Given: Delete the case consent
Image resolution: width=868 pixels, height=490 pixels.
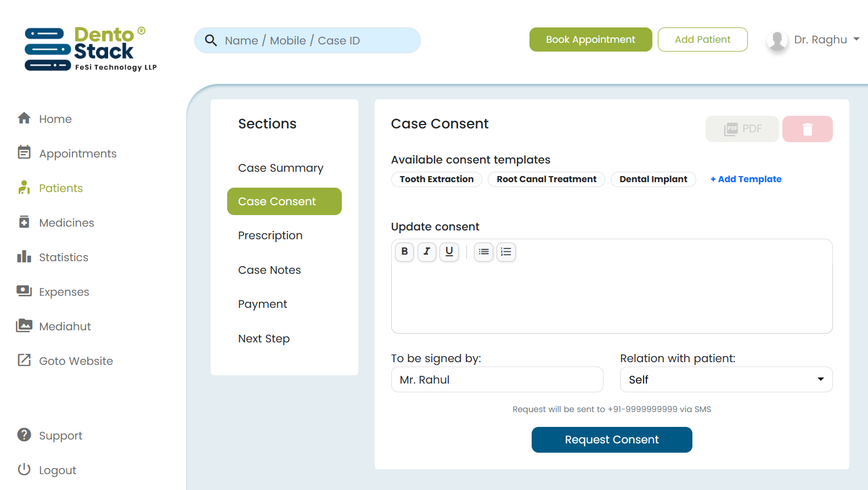Looking at the screenshot, I should pyautogui.click(x=807, y=128).
